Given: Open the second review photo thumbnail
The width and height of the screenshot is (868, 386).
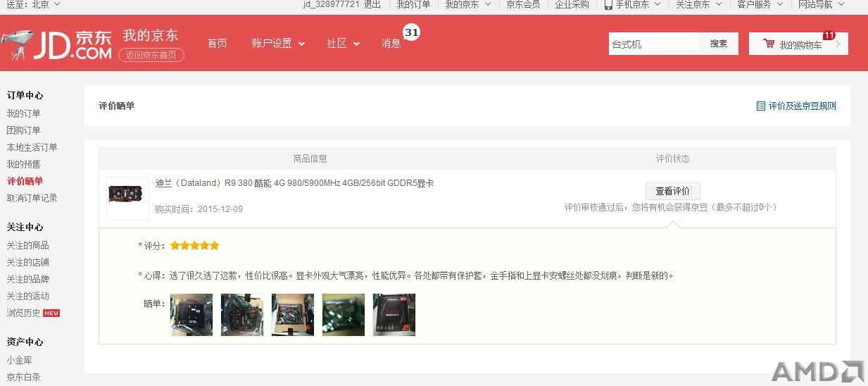Looking at the screenshot, I should pos(242,315).
